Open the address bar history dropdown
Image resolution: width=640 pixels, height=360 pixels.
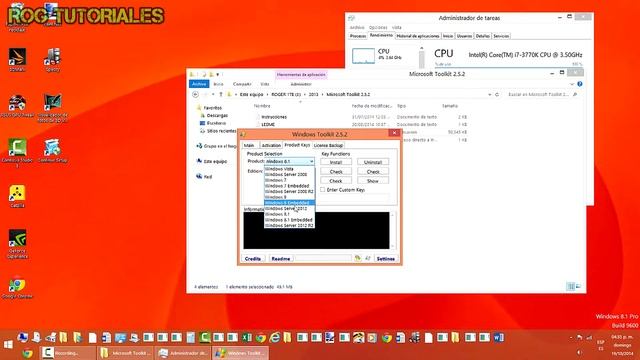coord(489,95)
